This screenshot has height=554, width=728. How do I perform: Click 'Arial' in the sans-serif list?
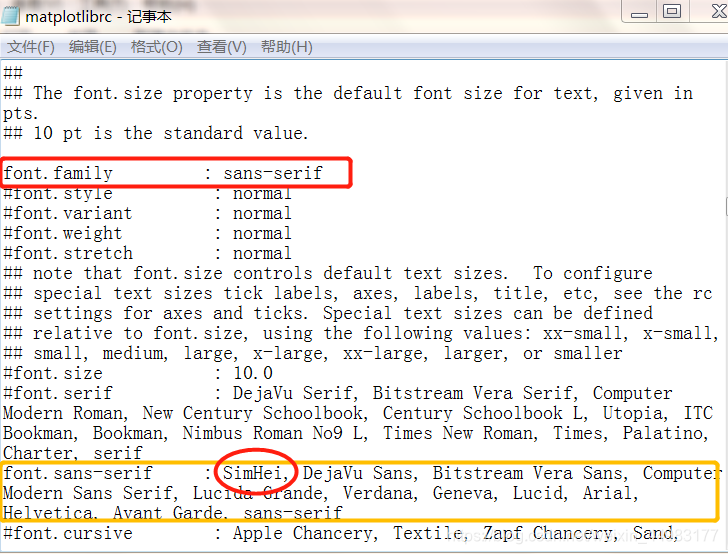pyautogui.click(x=608, y=493)
